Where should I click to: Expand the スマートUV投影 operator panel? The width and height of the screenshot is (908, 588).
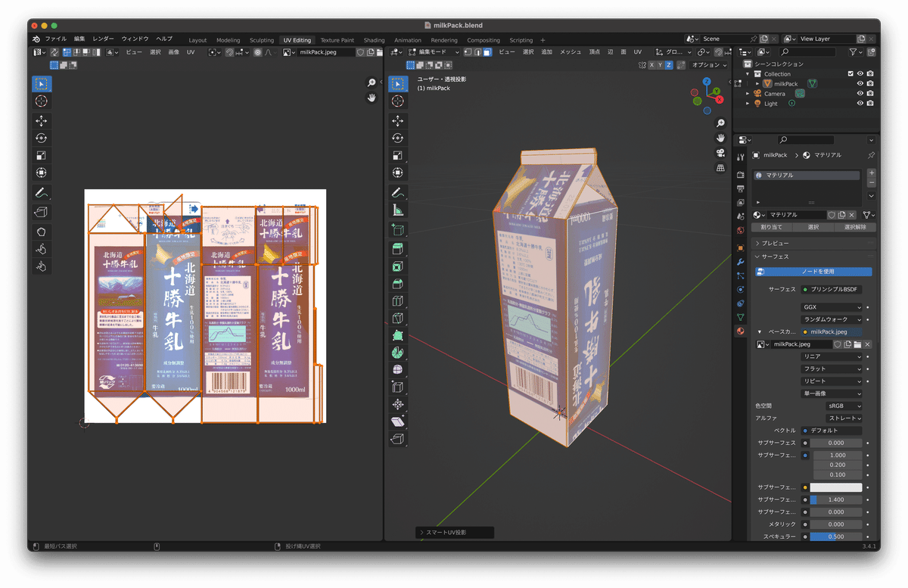coord(454,533)
